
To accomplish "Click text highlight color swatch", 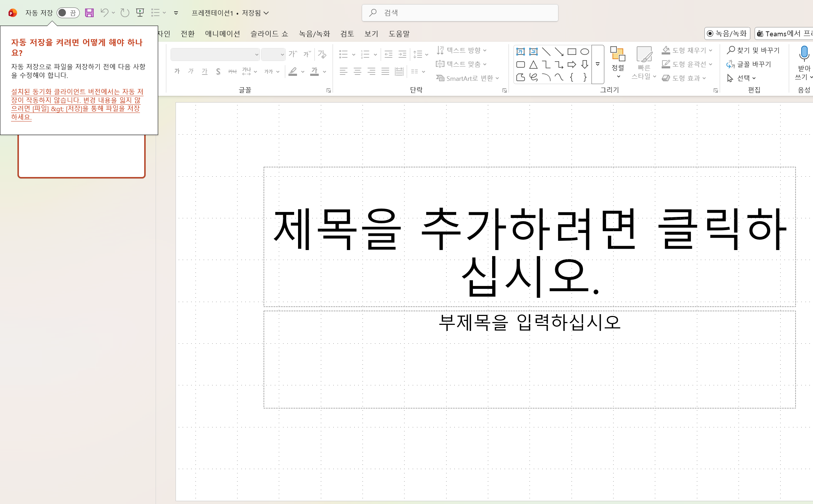I will 293,71.
